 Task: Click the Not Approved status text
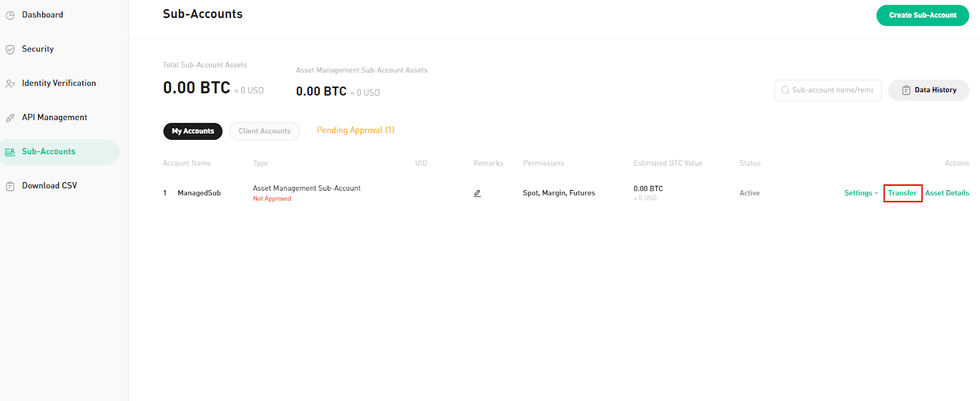pos(272,199)
